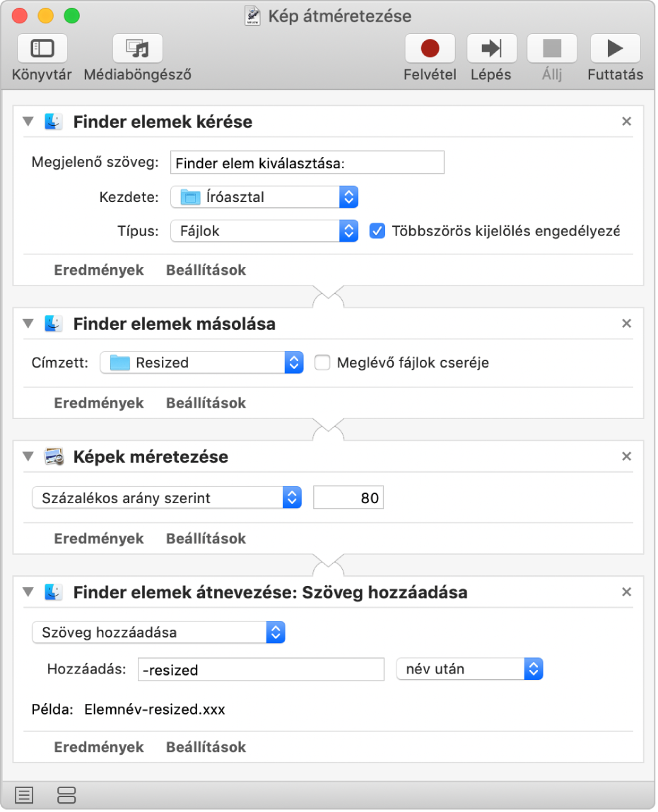Remove the Képek méretezése action
This screenshot has height=812, width=658.
point(626,457)
